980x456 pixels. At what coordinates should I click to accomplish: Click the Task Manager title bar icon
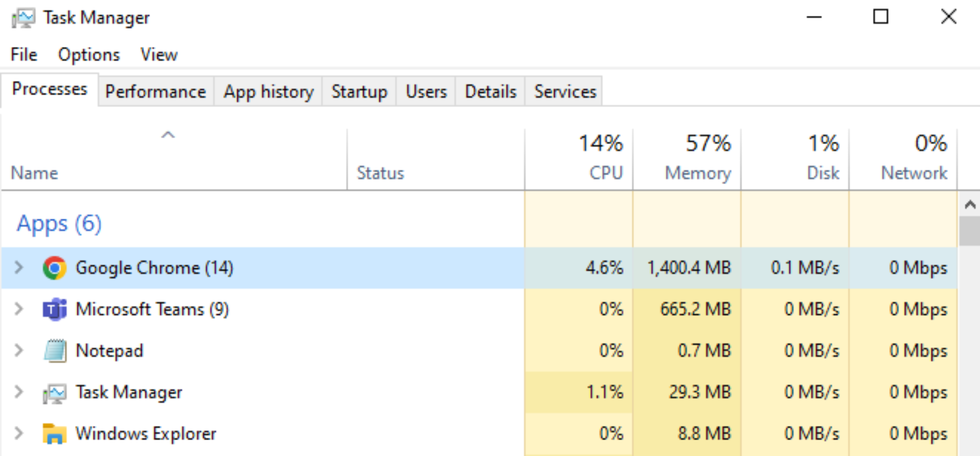point(23,18)
